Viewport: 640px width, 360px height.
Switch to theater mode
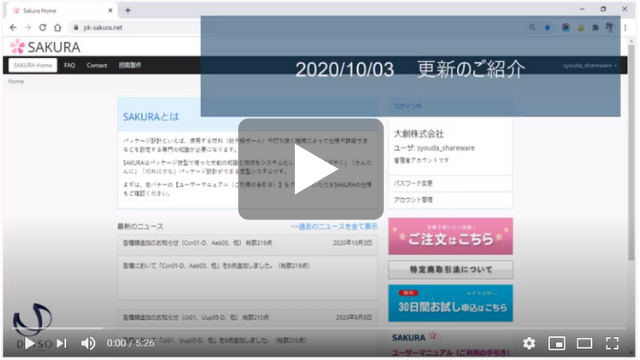coord(584,343)
